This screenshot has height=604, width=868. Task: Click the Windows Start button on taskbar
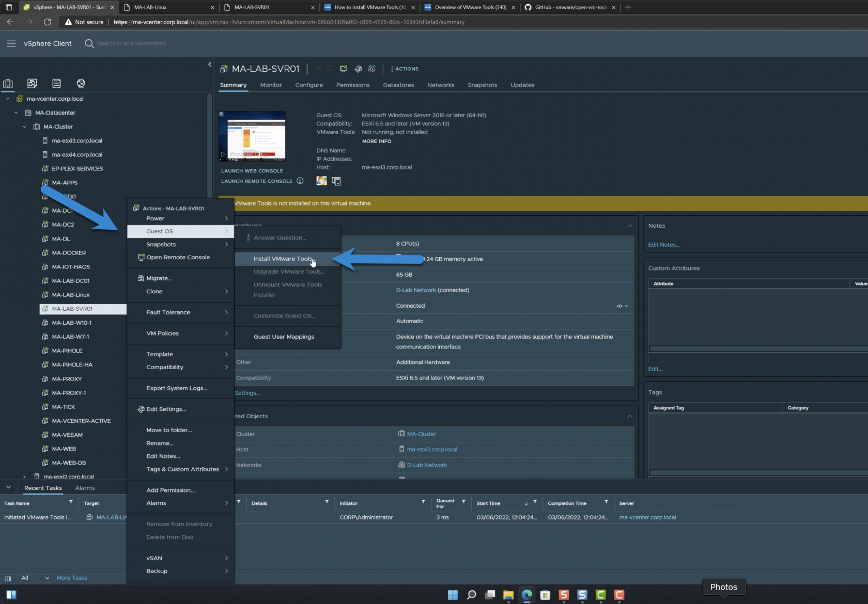click(453, 595)
